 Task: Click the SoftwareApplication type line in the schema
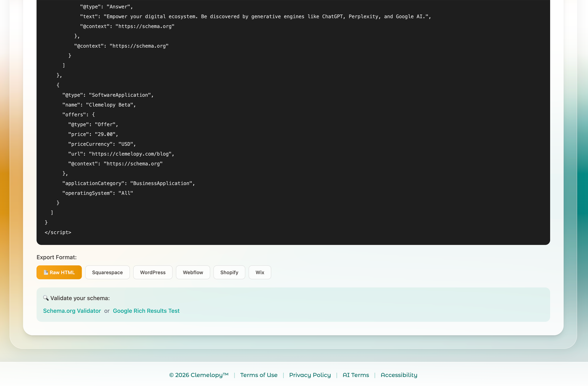(x=108, y=95)
